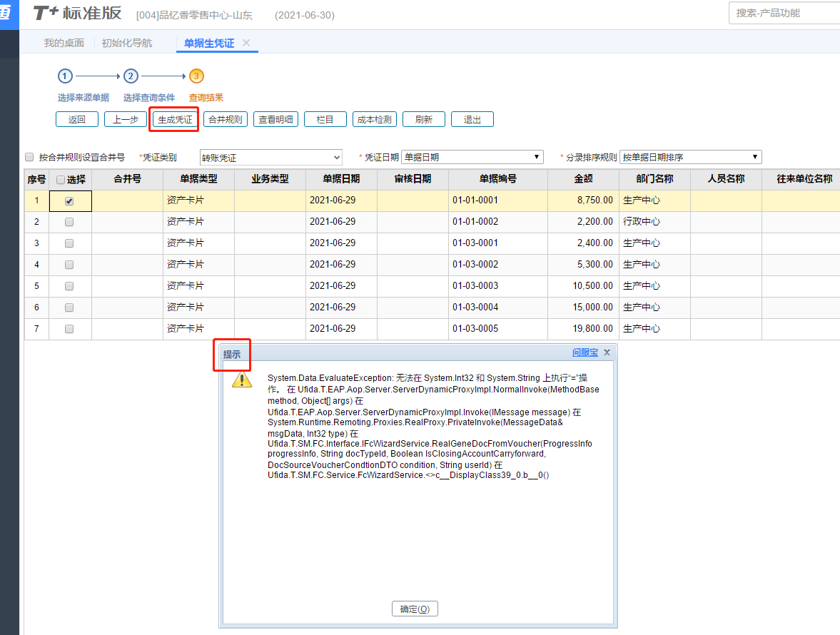
Task: Click the 退出 button
Action: click(x=472, y=119)
